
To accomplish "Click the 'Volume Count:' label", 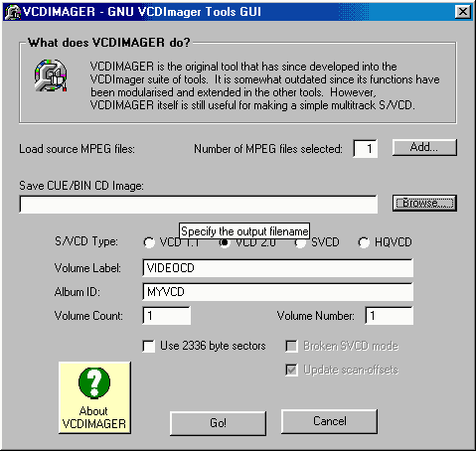I will (88, 316).
